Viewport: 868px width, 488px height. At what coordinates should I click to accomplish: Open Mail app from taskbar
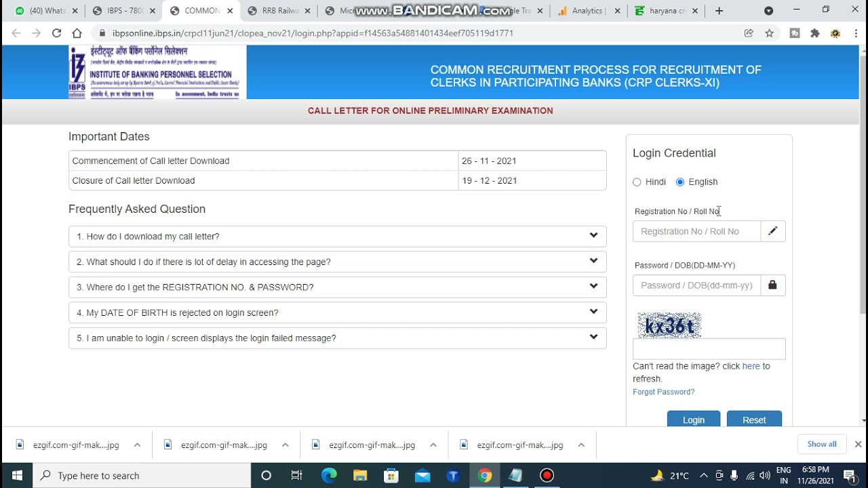(x=422, y=475)
